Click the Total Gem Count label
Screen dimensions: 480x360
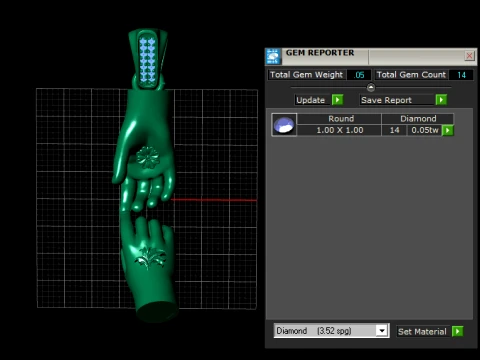411,75
